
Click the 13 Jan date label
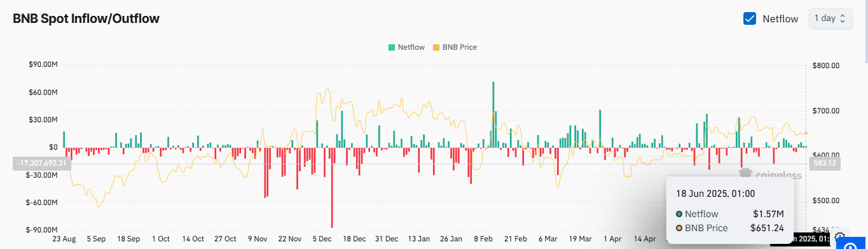pos(419,239)
